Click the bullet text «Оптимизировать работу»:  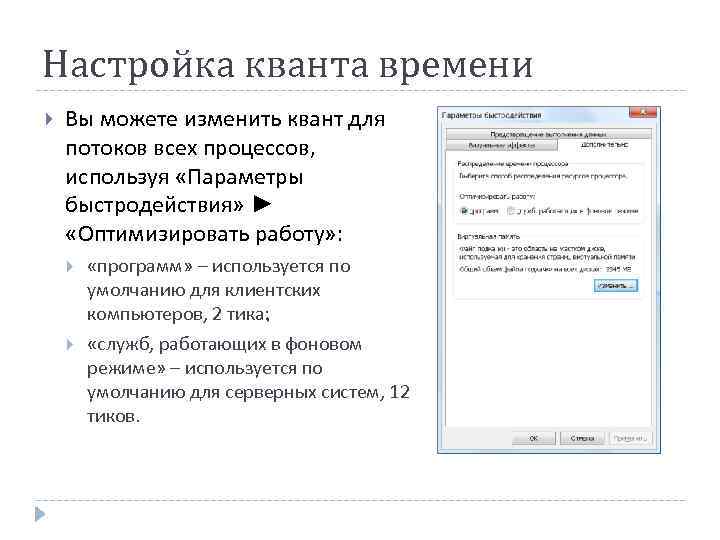204,234
